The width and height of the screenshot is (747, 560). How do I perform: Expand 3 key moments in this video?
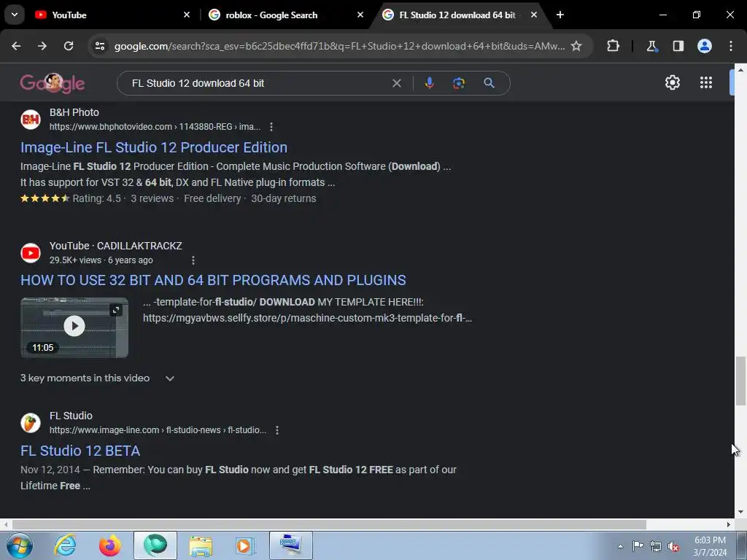(98, 378)
